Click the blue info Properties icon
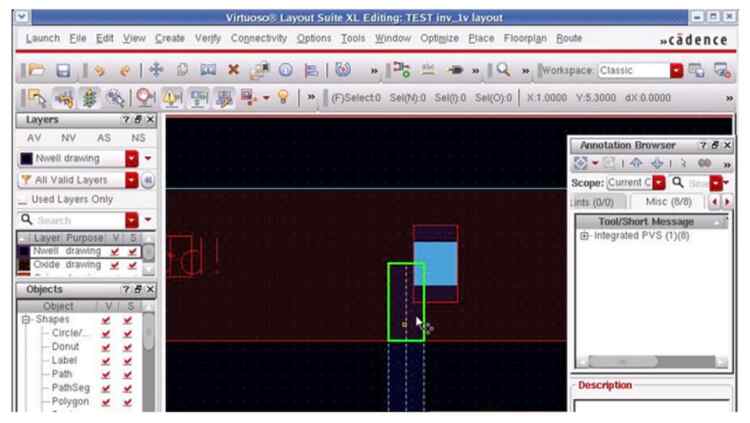750x423 pixels. [285, 71]
